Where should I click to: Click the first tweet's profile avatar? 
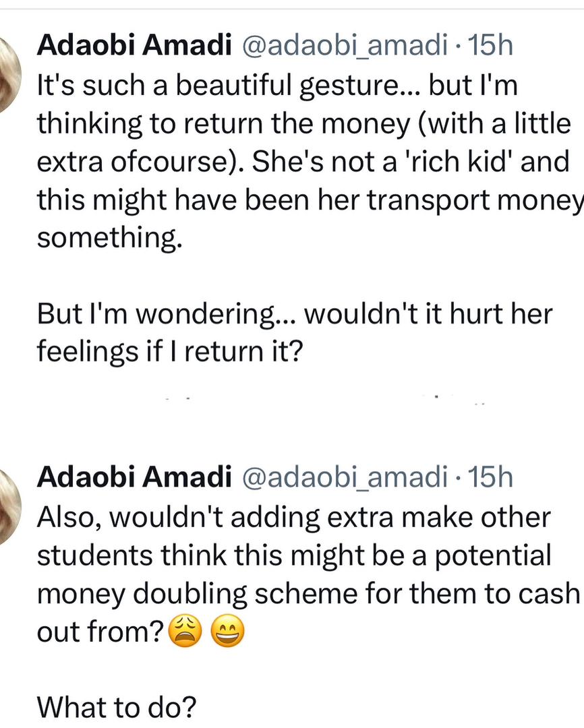point(7,74)
